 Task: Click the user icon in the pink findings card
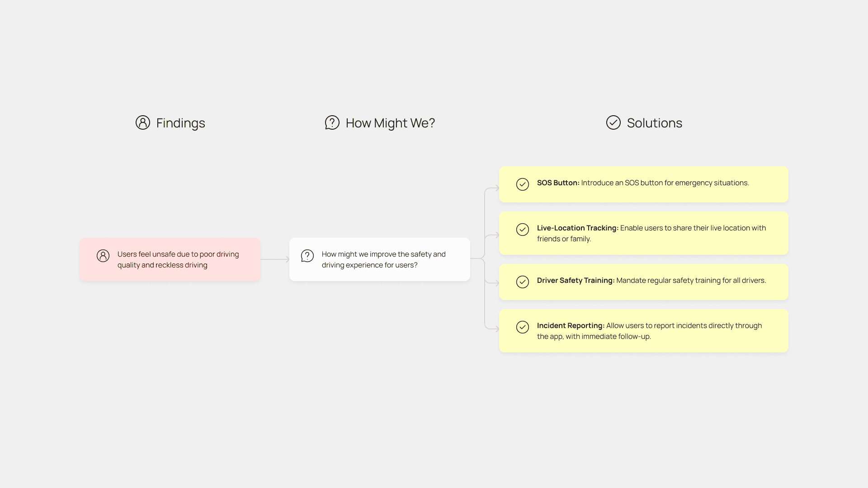[103, 256]
